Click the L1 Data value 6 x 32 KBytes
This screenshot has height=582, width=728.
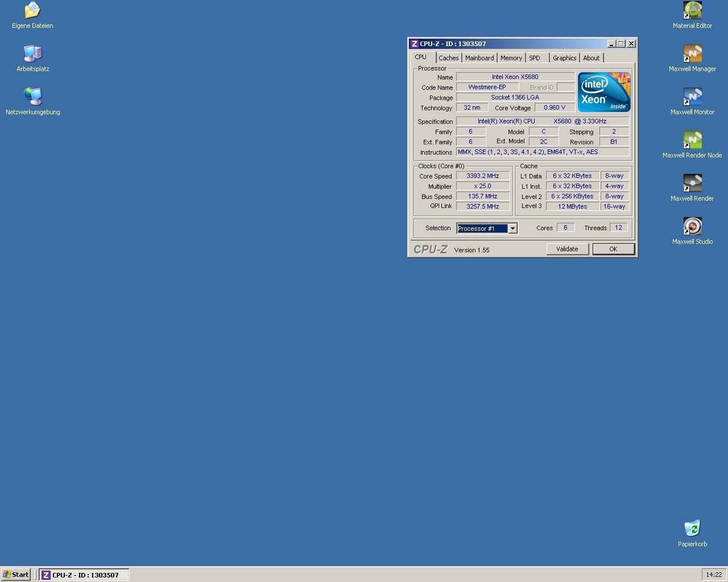(572, 176)
